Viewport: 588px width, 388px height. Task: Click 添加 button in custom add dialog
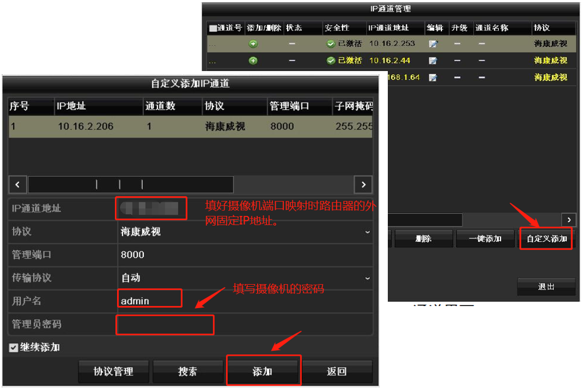pyautogui.click(x=263, y=372)
